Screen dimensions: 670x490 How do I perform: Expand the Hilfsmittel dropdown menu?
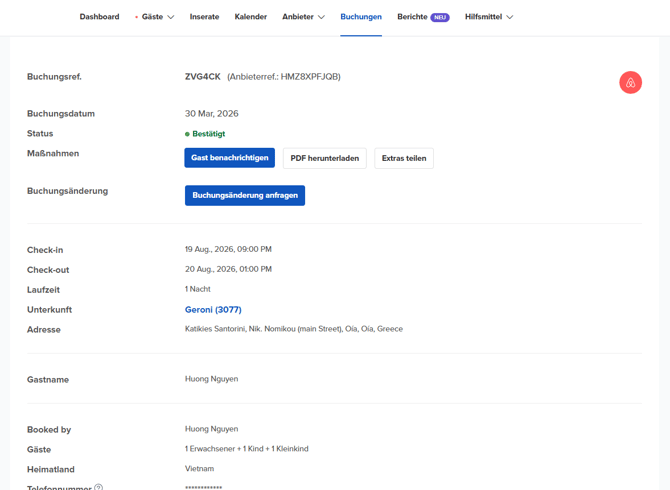489,17
